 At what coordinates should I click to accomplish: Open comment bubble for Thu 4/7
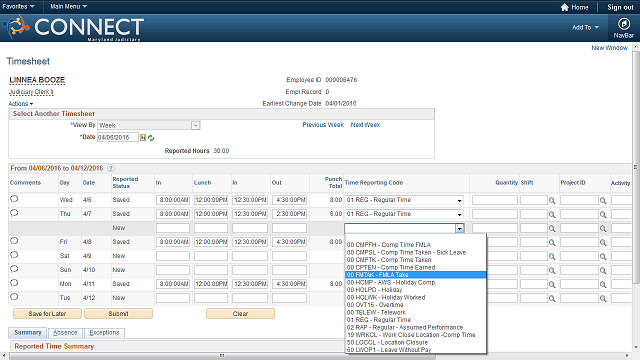coord(14,213)
